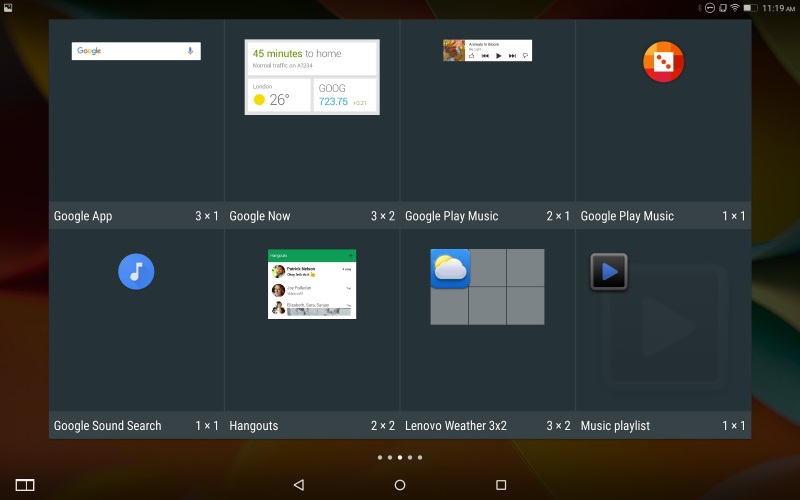
Task: Tap the GOOG 723.75 stock card
Action: (x=345, y=95)
